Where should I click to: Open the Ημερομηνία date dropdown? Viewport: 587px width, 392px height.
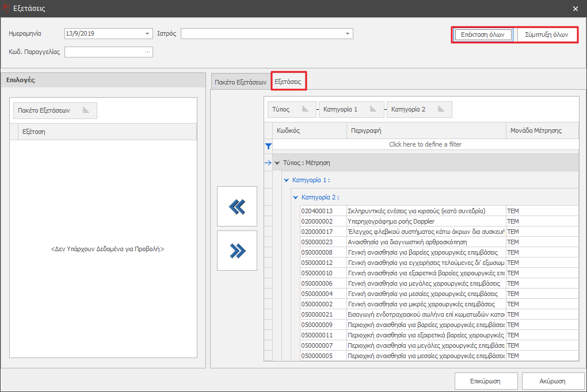(147, 34)
